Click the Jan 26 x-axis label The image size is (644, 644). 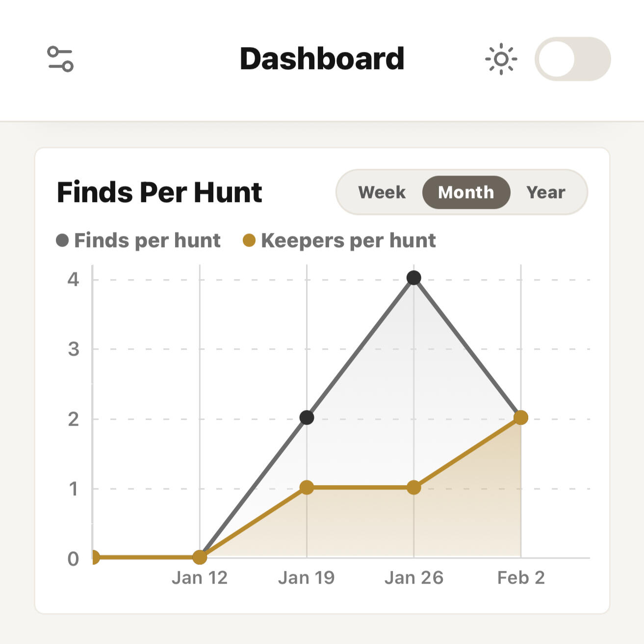(x=414, y=578)
